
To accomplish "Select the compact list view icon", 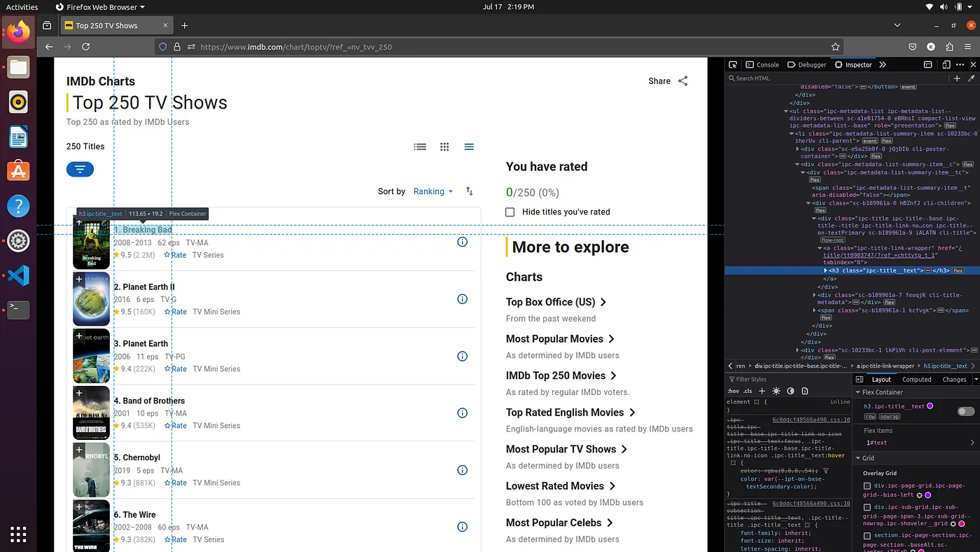I will pos(469,147).
